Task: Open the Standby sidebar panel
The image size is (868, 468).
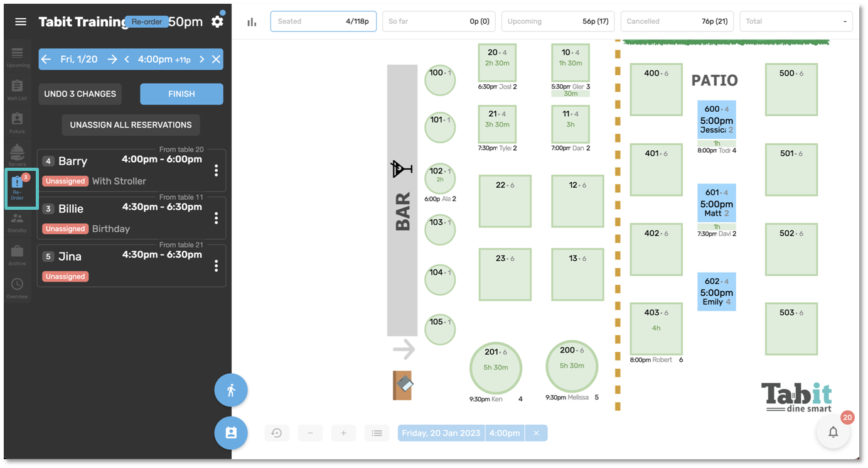Action: pyautogui.click(x=17, y=222)
